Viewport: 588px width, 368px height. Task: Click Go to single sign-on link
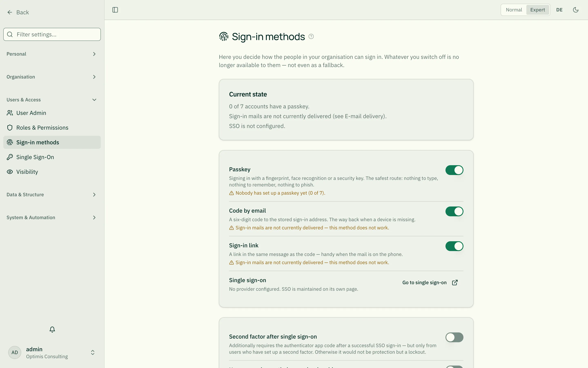point(430,282)
